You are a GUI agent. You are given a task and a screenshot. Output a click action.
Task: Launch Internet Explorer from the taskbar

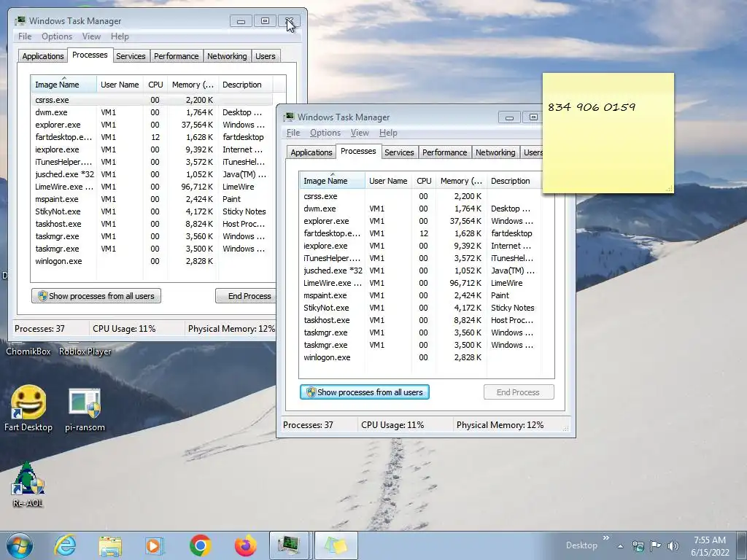tap(65, 545)
